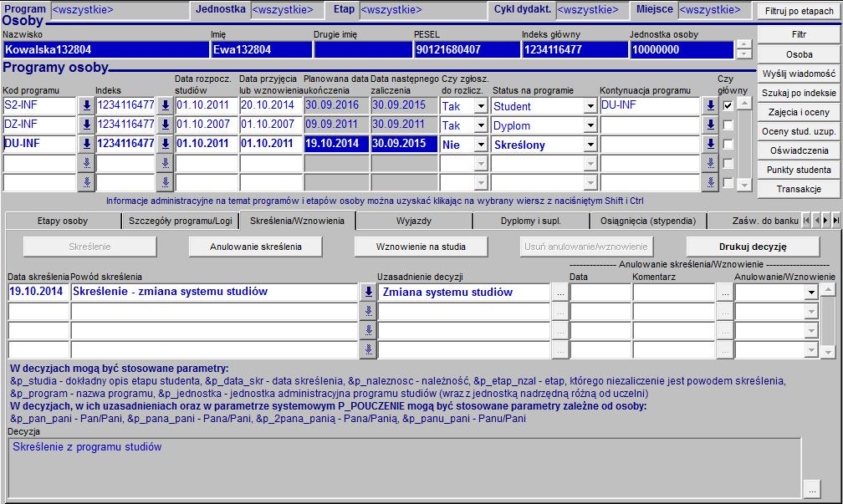Viewport: 843px width, 504px height.
Task: Open the Zaśw. do banku tab
Action: pyautogui.click(x=755, y=221)
